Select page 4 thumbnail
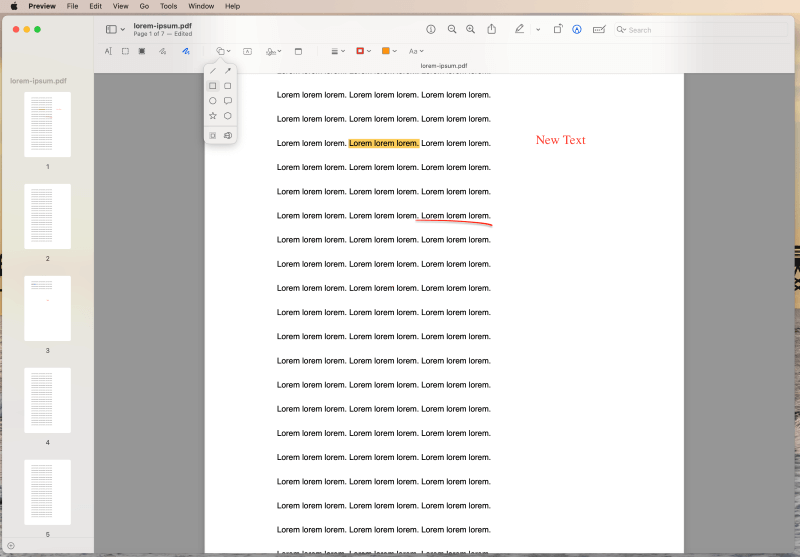Image resolution: width=800 pixels, height=557 pixels. (x=47, y=400)
